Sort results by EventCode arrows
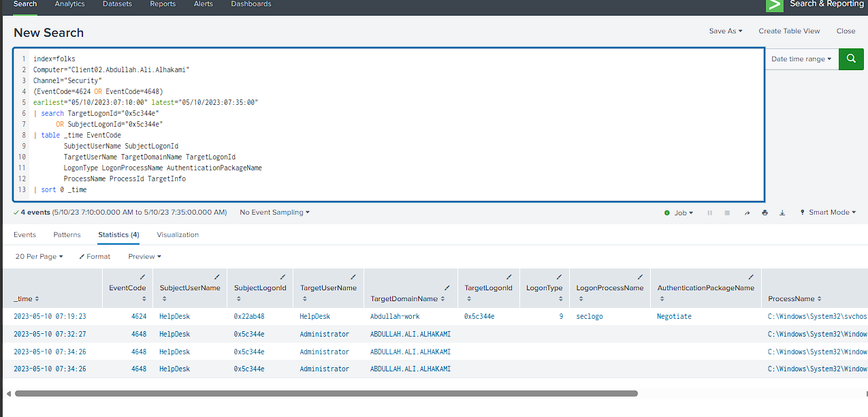This screenshot has width=868, height=417. (144, 299)
